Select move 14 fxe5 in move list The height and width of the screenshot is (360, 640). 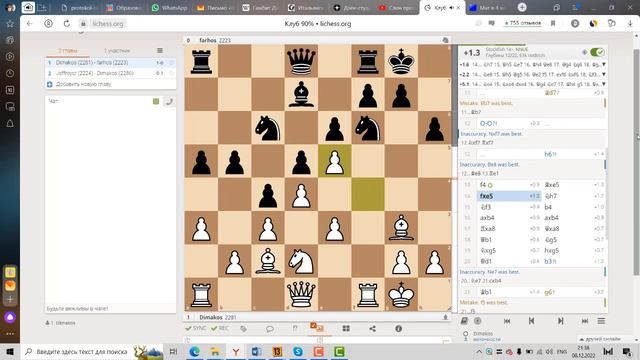(x=509, y=196)
